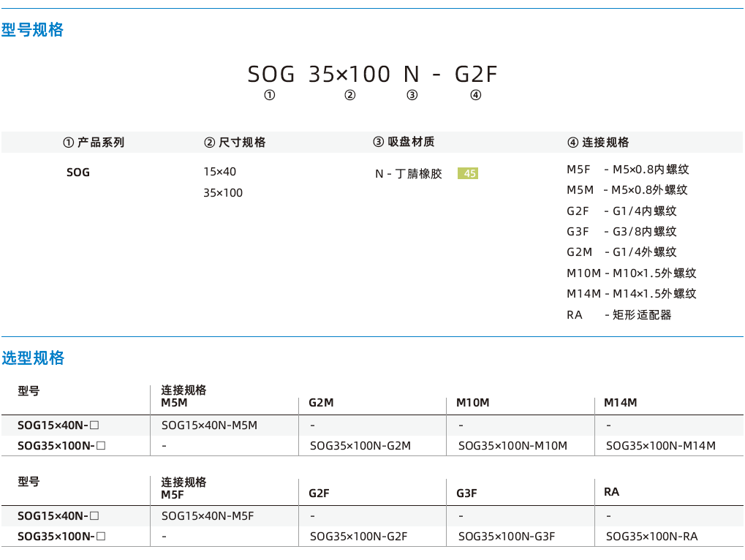Click the circled ④ marker under G2F

pyautogui.click(x=476, y=96)
